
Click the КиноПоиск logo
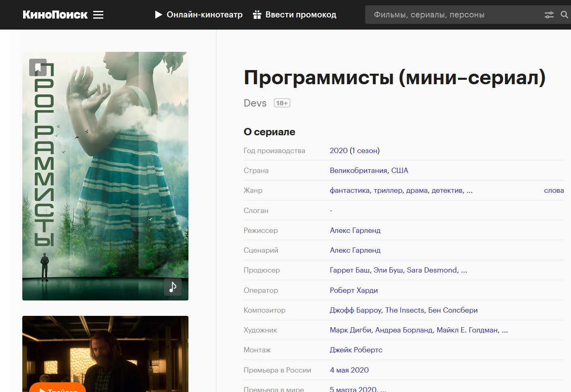click(55, 15)
